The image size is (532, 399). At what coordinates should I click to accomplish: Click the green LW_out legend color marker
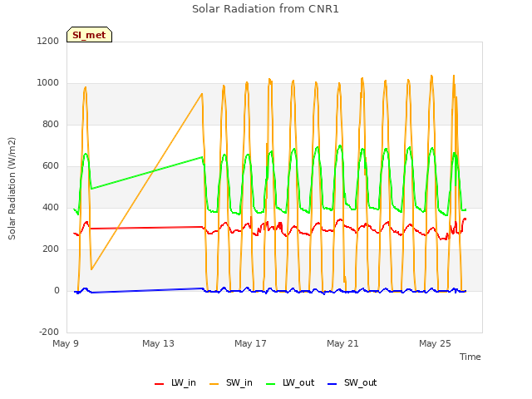[271, 384]
